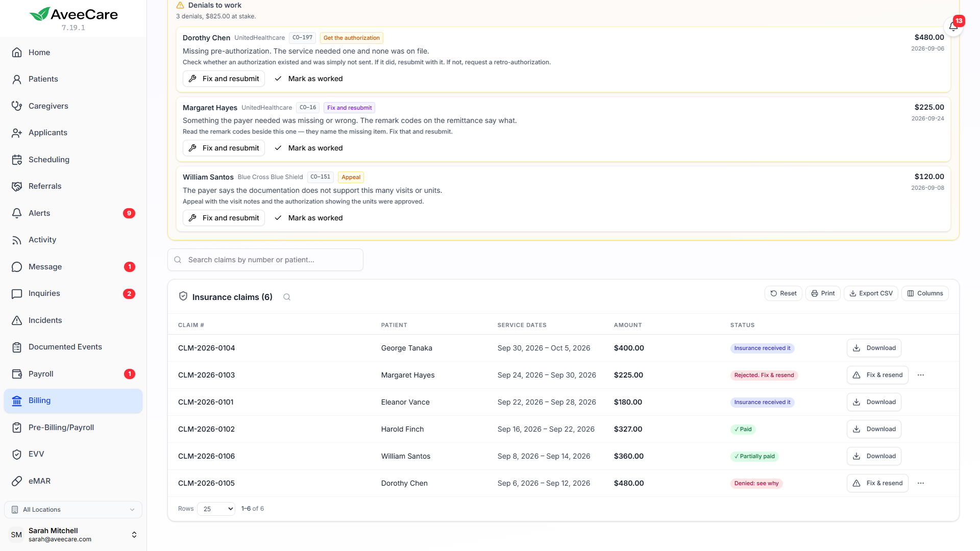Click the Home icon in the sidebar
The height and width of the screenshot is (551, 980).
pos(17,53)
